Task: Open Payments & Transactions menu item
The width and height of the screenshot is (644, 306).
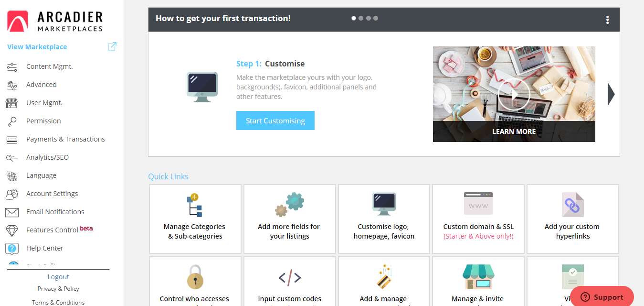Action: tap(65, 139)
